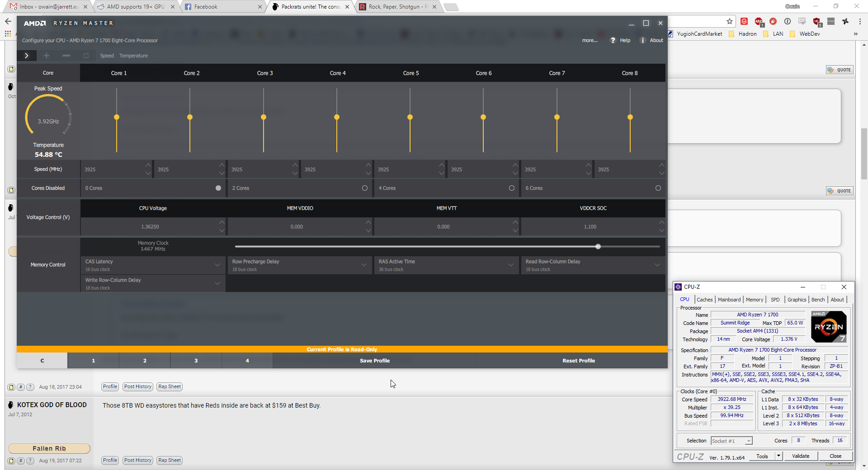
Task: Click the info circle extension icon
Action: [x=788, y=21]
